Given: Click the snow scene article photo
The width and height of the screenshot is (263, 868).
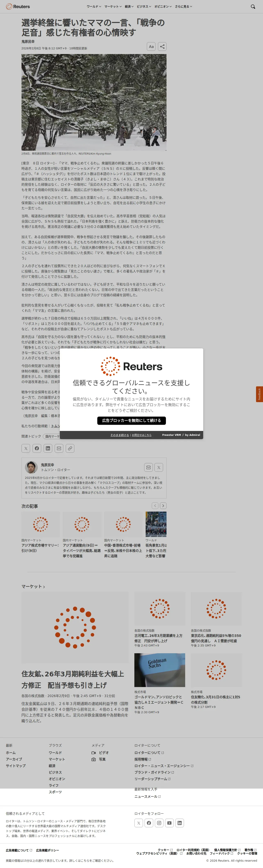Looking at the screenshot, I should [x=94, y=102].
